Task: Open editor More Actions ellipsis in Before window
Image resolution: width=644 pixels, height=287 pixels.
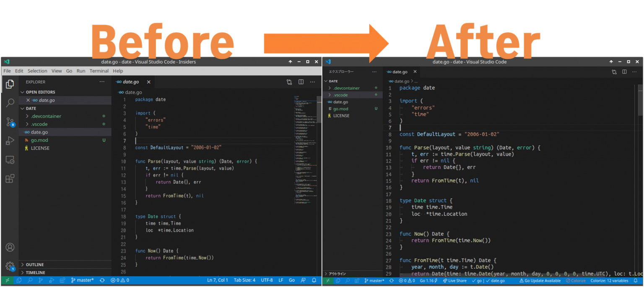Action: point(312,82)
